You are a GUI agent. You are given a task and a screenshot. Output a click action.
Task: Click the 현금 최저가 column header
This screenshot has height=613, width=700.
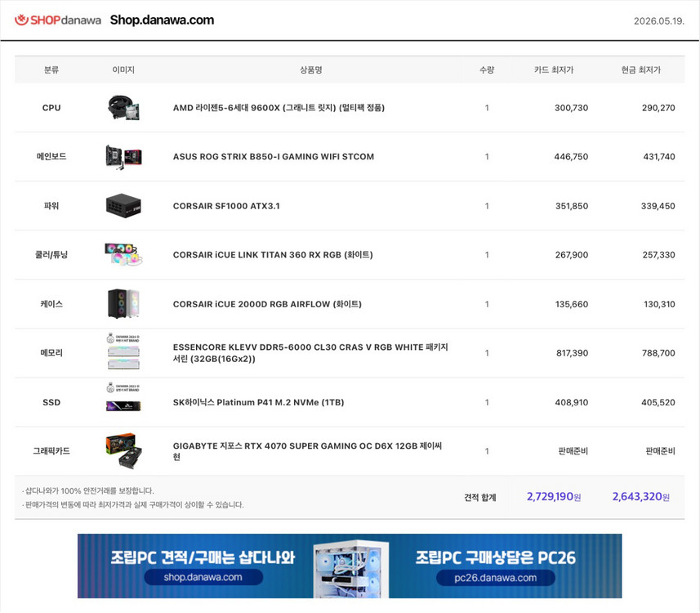coord(641,69)
